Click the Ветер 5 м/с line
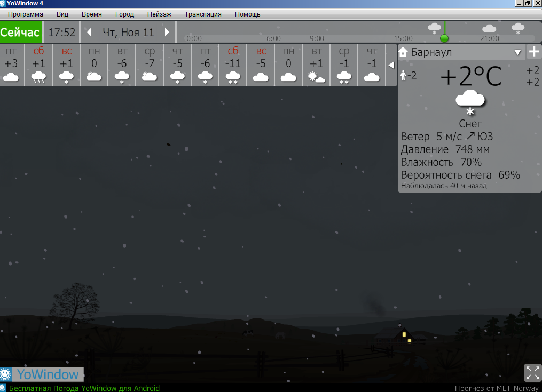542x392 pixels. coord(446,137)
